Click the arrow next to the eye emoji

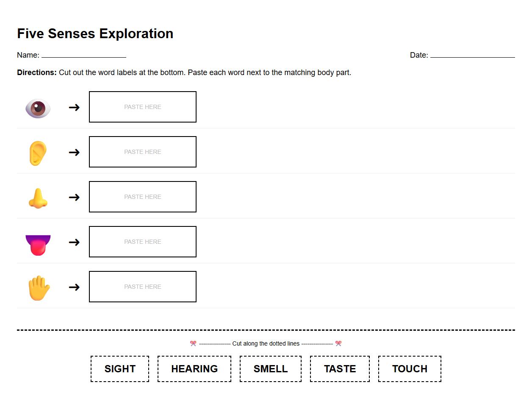(x=74, y=107)
